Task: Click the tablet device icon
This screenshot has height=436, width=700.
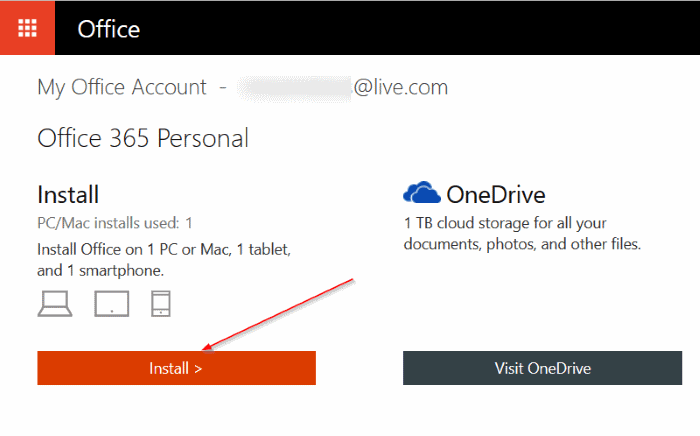Action: coord(112,304)
